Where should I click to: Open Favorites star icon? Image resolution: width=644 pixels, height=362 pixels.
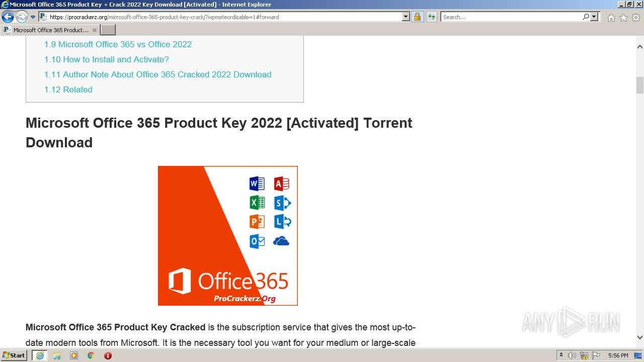pos(623,18)
